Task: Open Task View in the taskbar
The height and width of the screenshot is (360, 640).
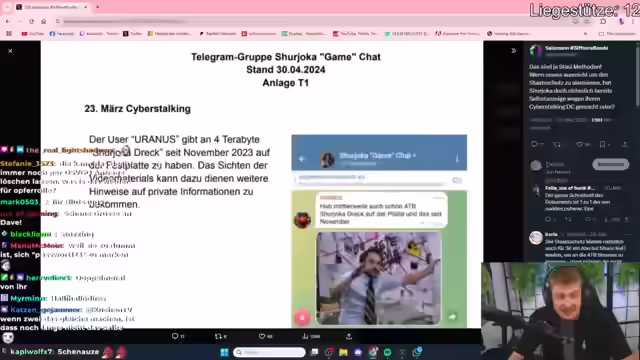Action: (x=314, y=352)
